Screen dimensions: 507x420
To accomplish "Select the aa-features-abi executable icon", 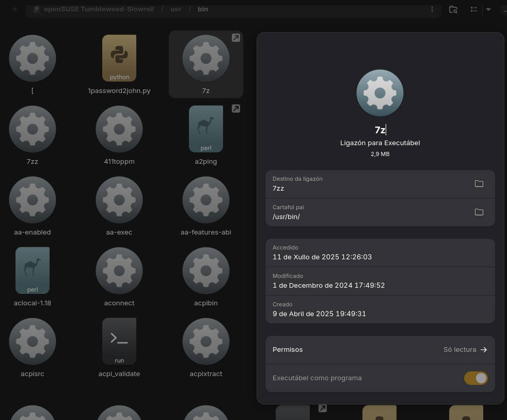I will [x=206, y=200].
